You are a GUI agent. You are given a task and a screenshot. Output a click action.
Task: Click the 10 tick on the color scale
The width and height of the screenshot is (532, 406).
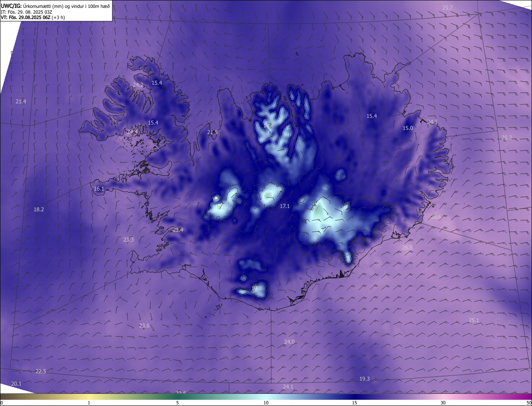[266, 403]
